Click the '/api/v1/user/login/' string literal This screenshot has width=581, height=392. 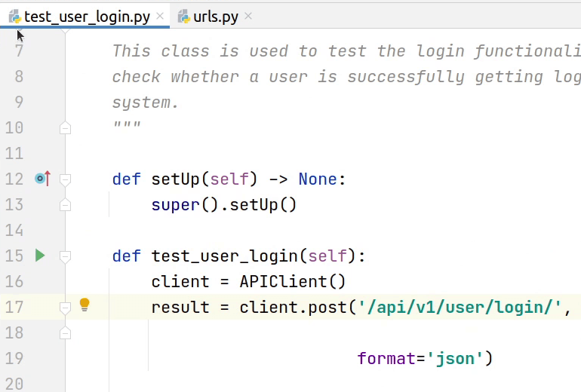[460, 308]
